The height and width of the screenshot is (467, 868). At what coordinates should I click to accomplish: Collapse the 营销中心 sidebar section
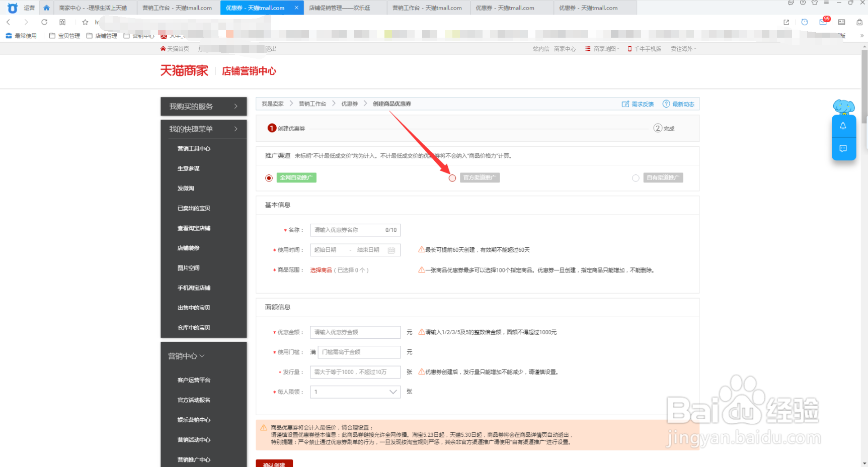pos(186,356)
